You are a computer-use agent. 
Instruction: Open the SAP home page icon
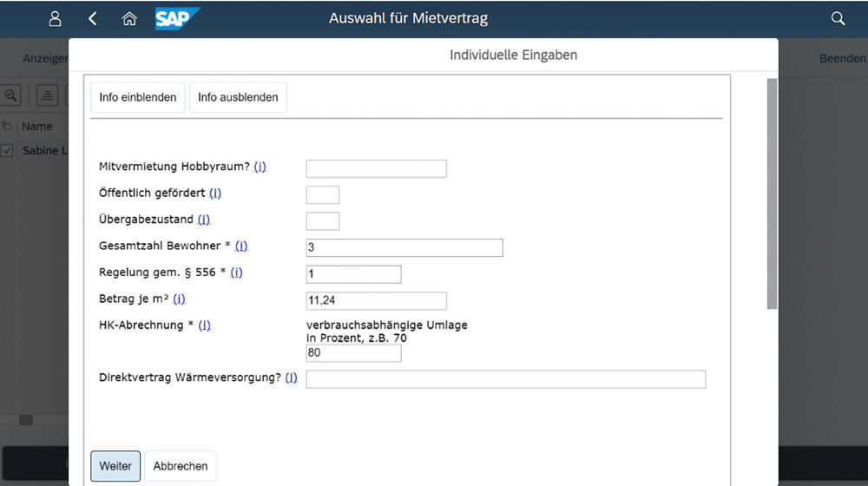click(129, 18)
